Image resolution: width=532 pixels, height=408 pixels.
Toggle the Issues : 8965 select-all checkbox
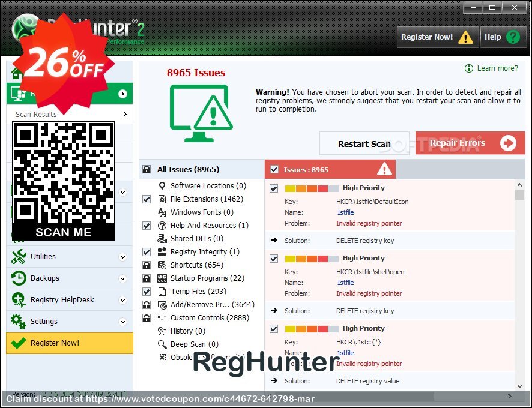click(x=274, y=170)
